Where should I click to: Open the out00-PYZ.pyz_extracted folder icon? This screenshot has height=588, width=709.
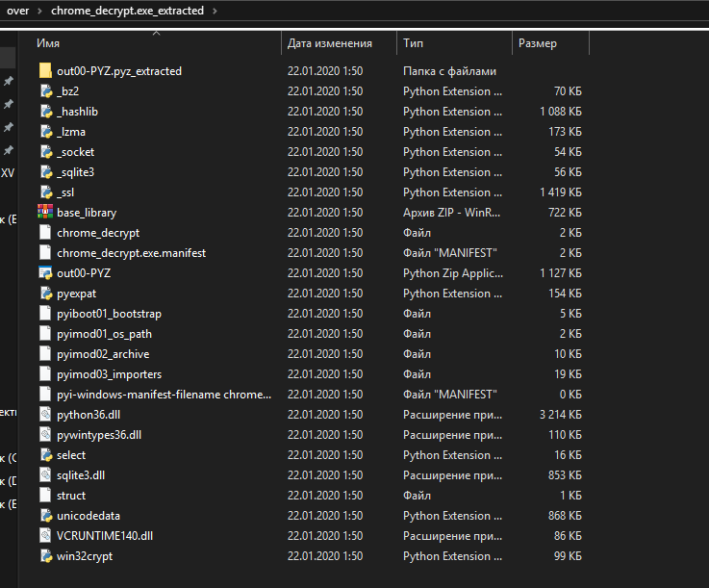[45, 71]
